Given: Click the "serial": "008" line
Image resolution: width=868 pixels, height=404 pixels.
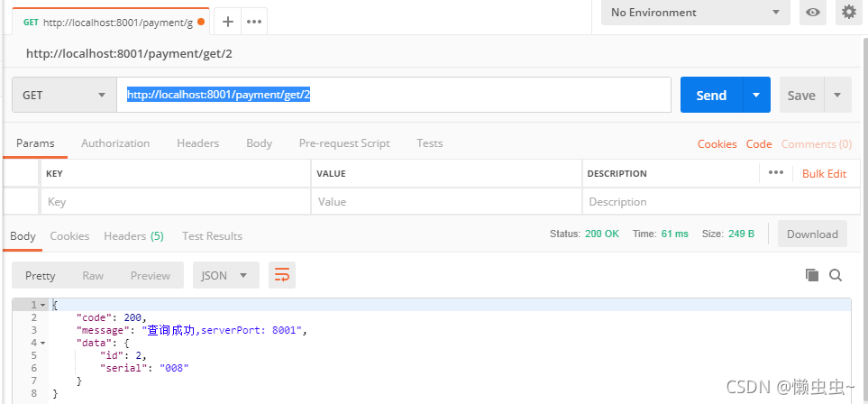Looking at the screenshot, I should (x=144, y=368).
